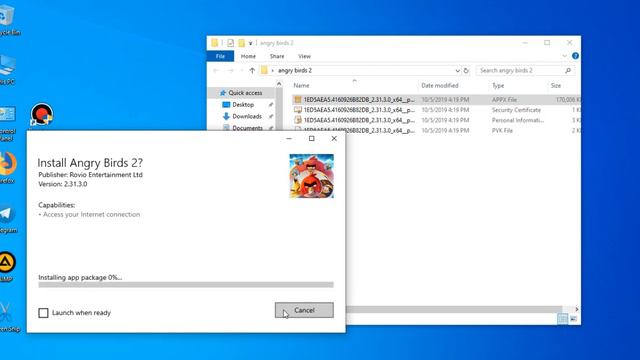Click the installing app package progress bar
This screenshot has width=640, height=360.
[186, 284]
